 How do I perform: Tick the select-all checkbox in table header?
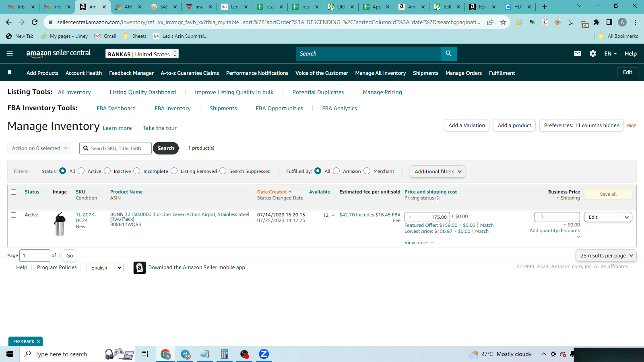[13, 192]
